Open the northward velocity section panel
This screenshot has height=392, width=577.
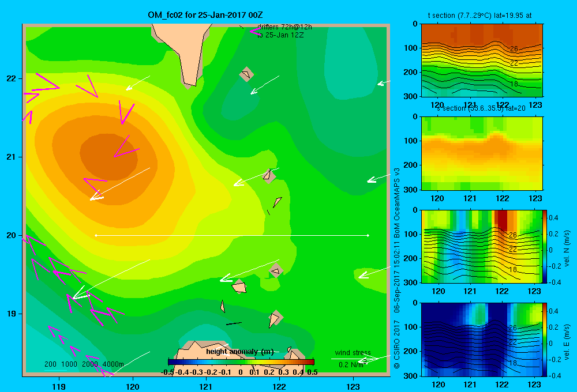point(482,246)
